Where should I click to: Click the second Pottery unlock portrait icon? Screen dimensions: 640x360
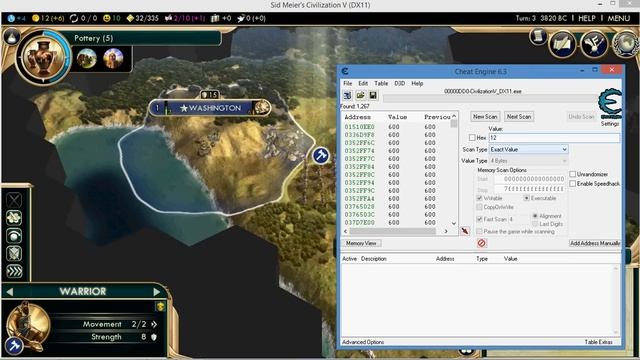click(113, 58)
